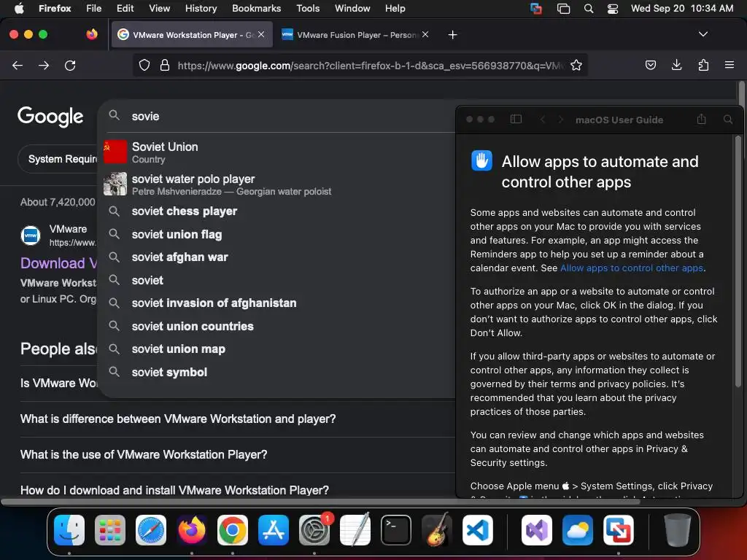
Task: Go forward in macOS User Guide window
Action: pyautogui.click(x=560, y=119)
